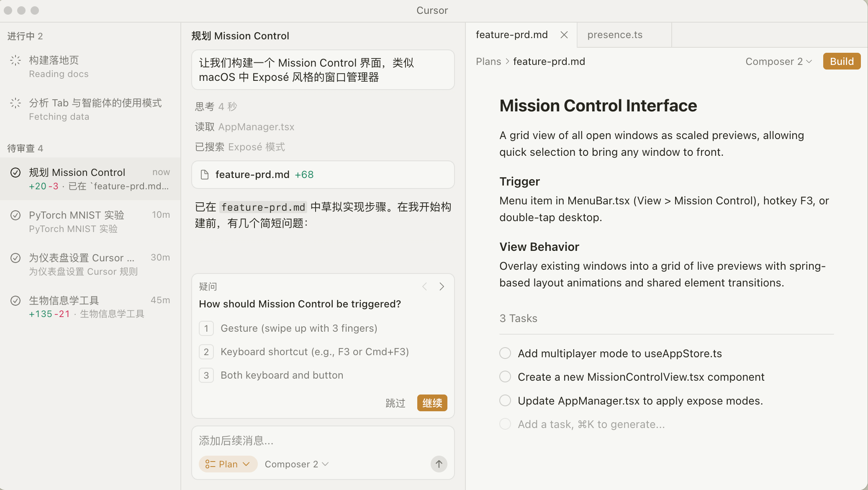Click the 添加后续消息 input field
This screenshot has height=490, width=868.
coord(323,441)
